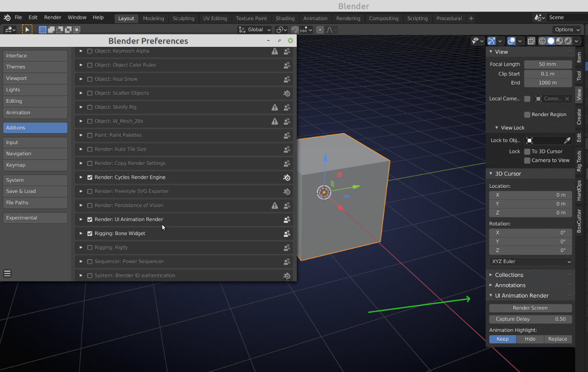Disable Render: UI Animation Render add-on
This screenshot has width=588, height=372.
(90, 220)
